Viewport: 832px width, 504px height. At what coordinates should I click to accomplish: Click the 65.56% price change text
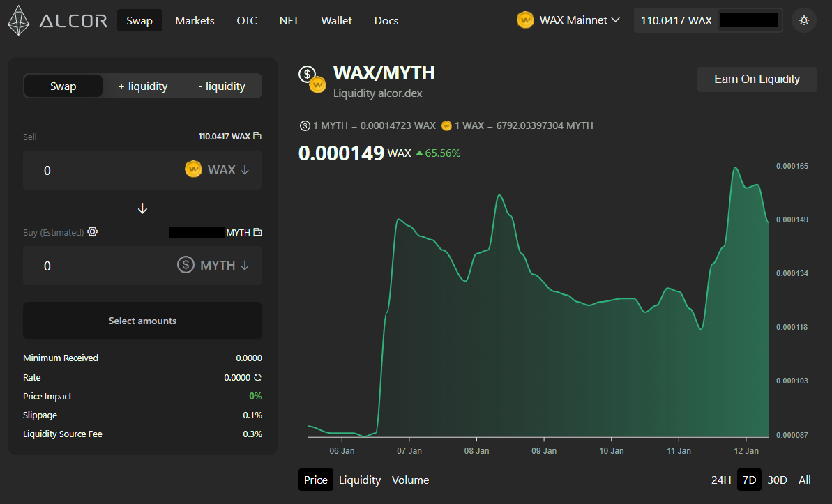443,153
